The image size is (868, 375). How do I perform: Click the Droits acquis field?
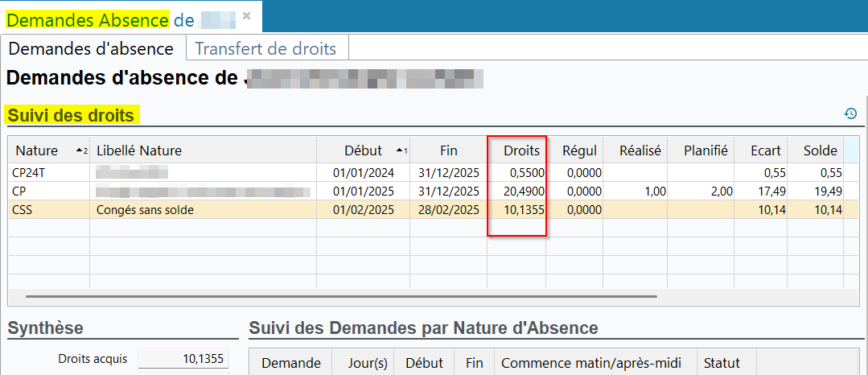pos(183,358)
